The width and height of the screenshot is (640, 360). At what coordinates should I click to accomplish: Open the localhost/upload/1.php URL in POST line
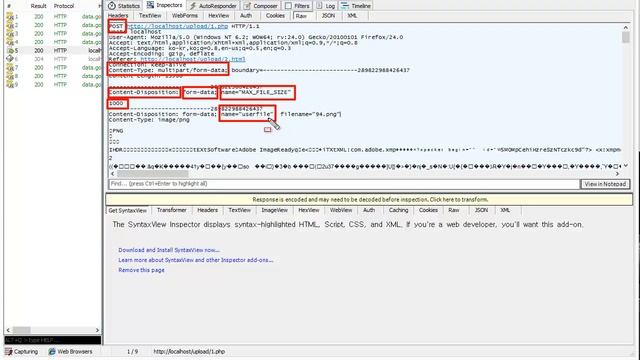(178, 26)
